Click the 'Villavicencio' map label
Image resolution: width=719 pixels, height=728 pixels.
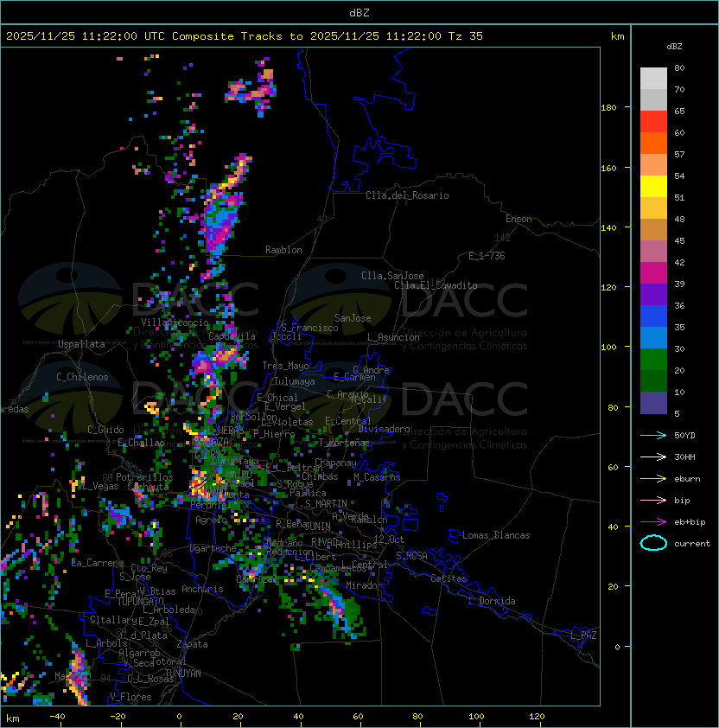click(x=175, y=322)
